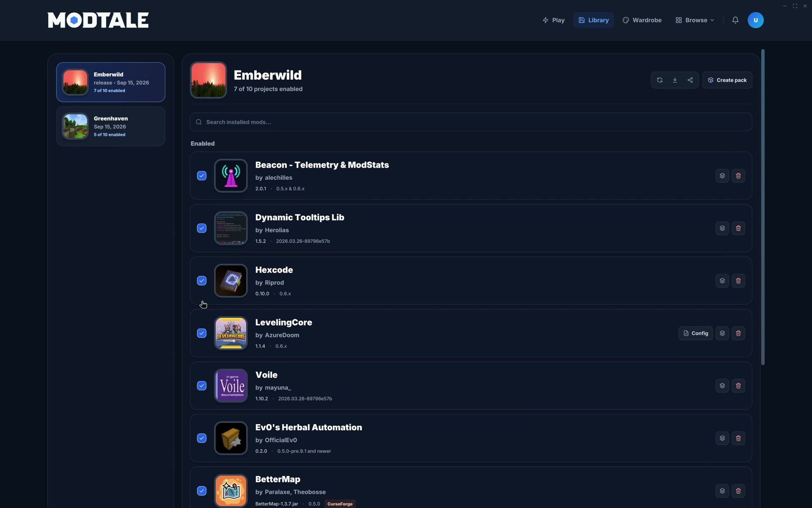Click the Modtale logo
This screenshot has height=508, width=812.
[x=98, y=20]
